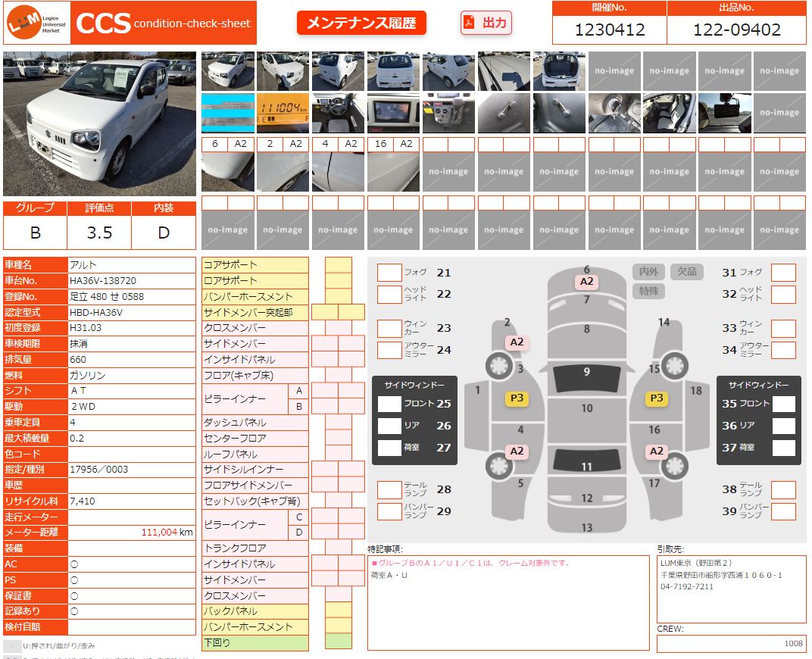Check the ヘッドライト 32 checkbox
This screenshot has width=812, height=659.
(x=783, y=294)
